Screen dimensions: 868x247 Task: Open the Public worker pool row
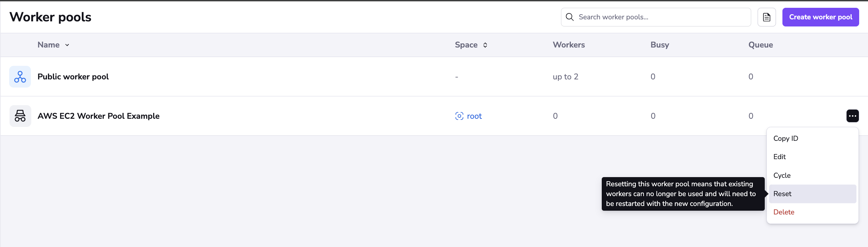73,77
